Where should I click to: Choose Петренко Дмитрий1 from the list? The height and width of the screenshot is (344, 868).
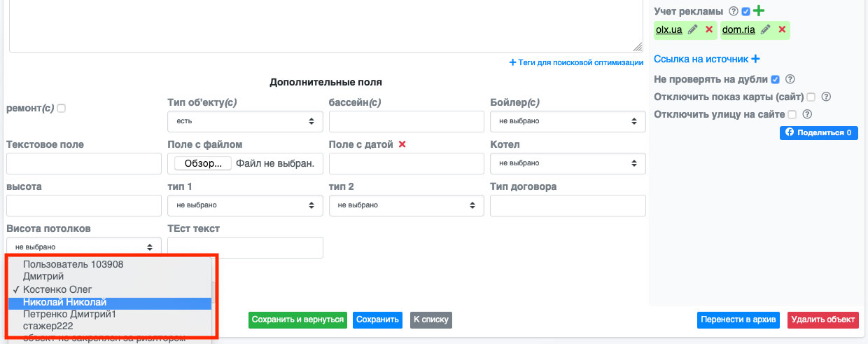[109, 315]
